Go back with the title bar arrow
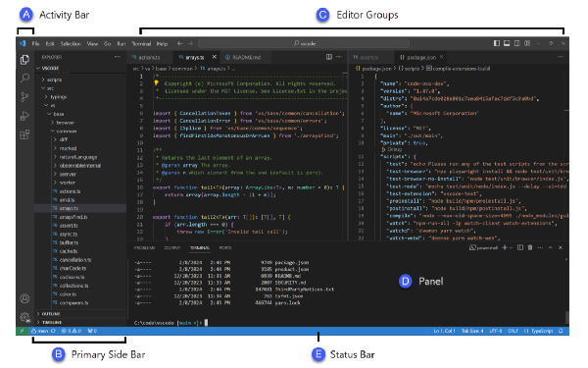The width and height of the screenshot is (588, 368). pos(180,43)
